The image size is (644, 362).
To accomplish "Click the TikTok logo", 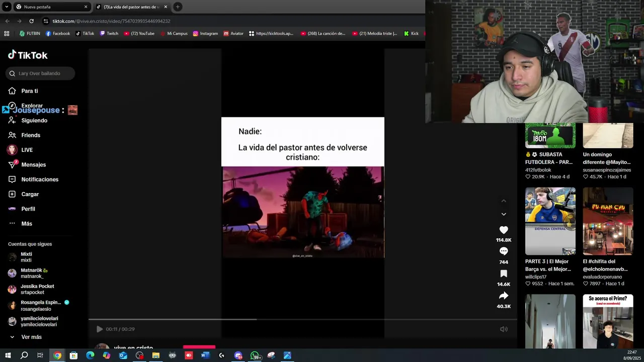I will click(x=28, y=55).
